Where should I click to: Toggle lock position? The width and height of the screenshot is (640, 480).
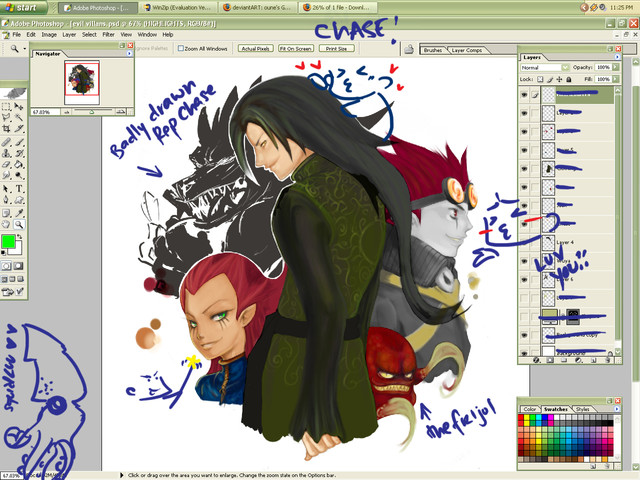(559, 79)
